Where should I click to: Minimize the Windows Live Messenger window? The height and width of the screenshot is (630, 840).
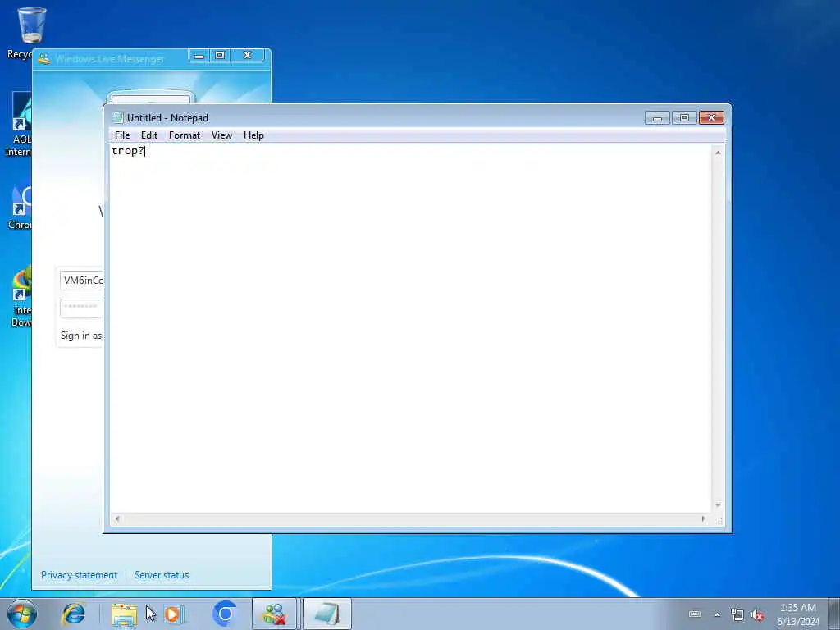pyautogui.click(x=199, y=56)
